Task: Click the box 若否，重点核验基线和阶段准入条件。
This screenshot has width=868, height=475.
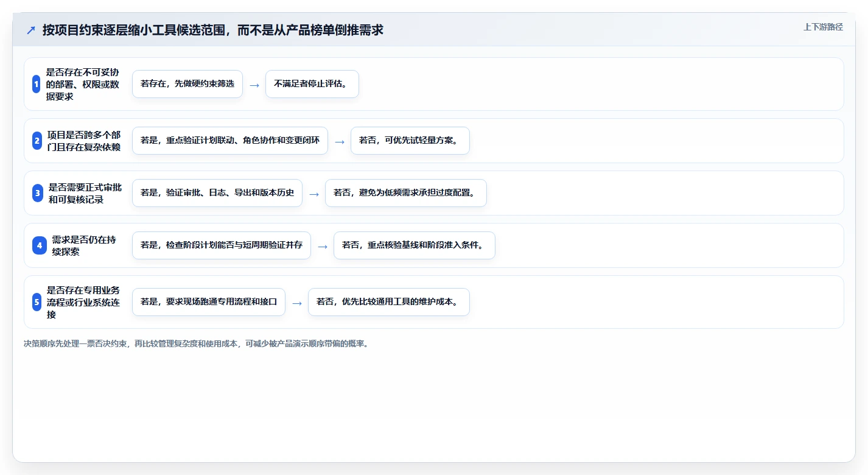Action: coord(415,245)
